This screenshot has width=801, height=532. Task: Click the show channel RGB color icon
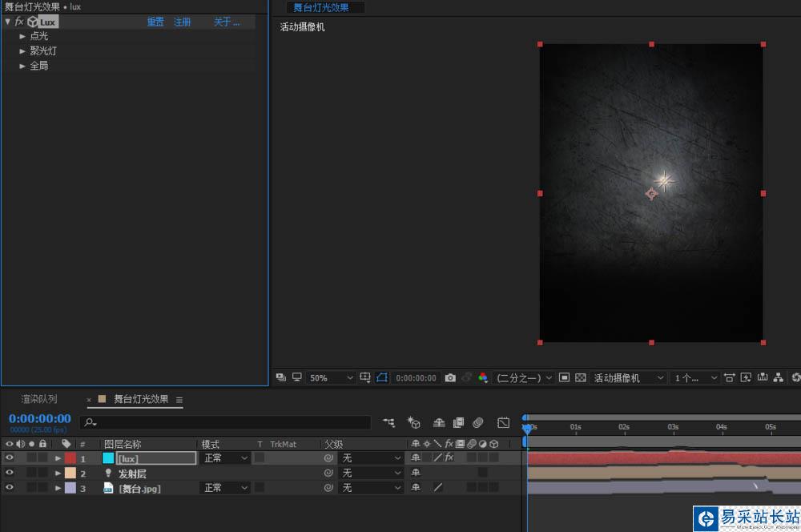482,377
